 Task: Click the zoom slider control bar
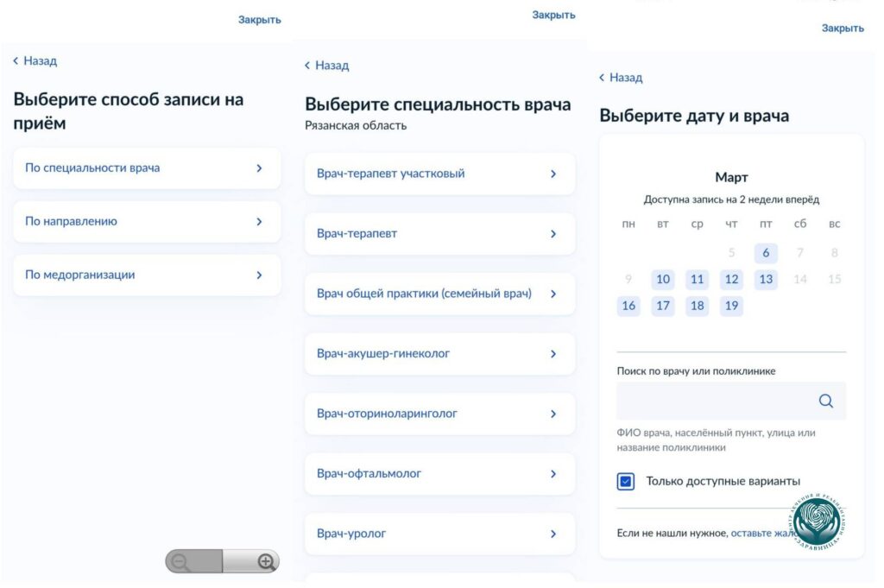point(223,560)
